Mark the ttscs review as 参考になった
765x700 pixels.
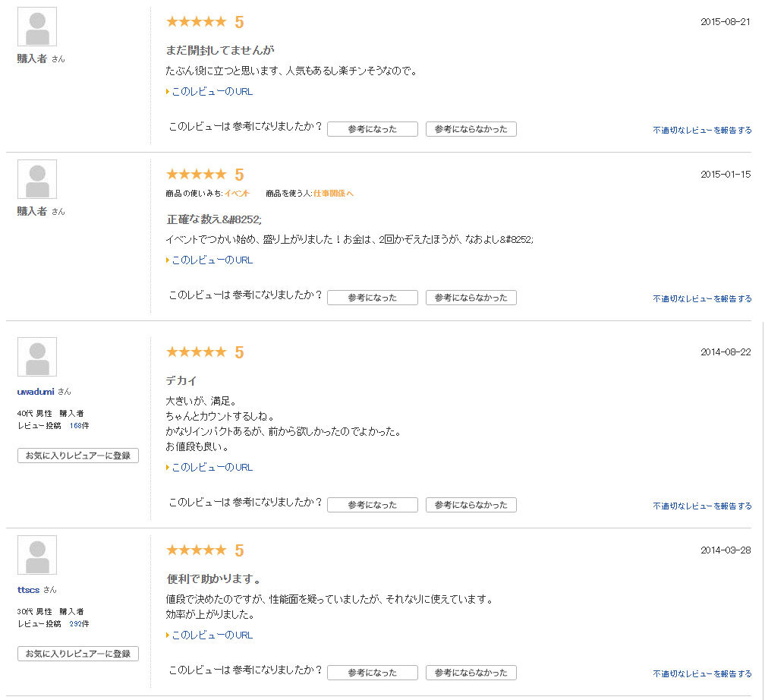[372, 673]
